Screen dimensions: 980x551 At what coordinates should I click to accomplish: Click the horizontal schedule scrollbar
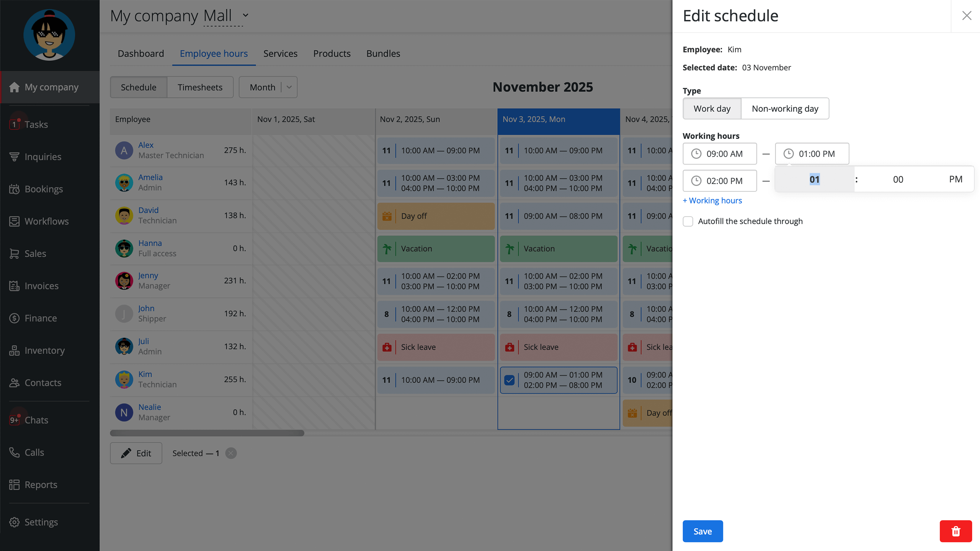point(207,433)
